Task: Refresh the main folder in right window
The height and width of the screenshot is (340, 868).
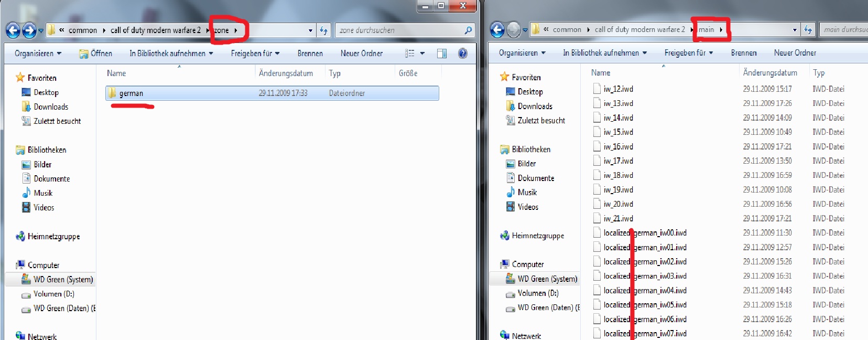Action: click(808, 30)
